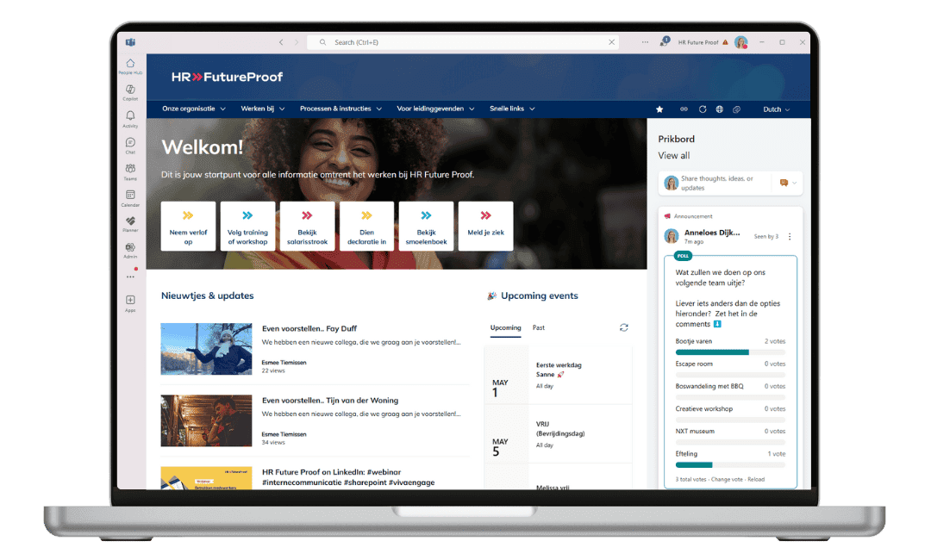Click the HR FutureProof logo
This screenshot has width=931, height=560.
coord(227,77)
